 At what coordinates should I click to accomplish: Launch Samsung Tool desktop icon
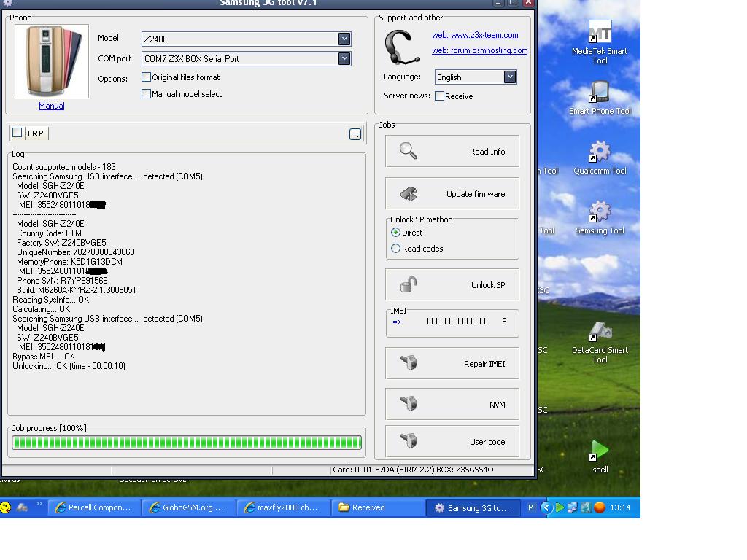[600, 217]
